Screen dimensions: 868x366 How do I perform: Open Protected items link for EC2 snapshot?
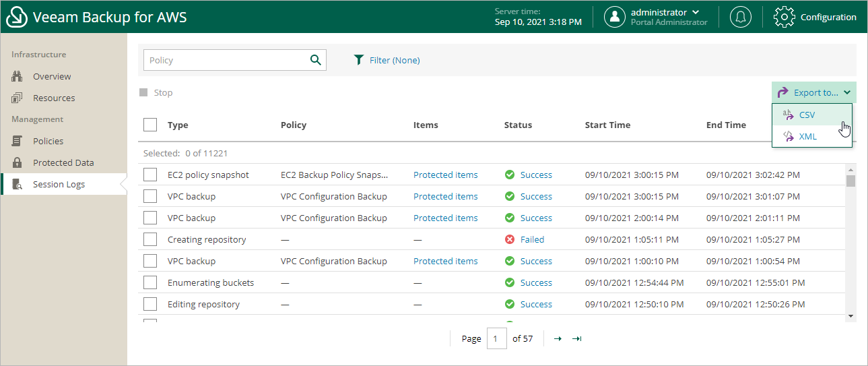(x=445, y=175)
